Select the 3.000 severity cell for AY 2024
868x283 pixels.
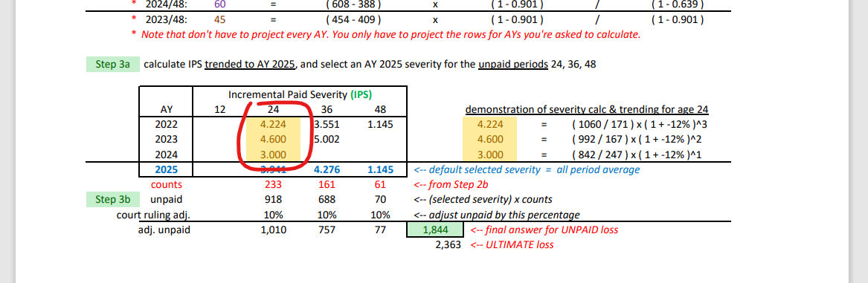click(274, 154)
